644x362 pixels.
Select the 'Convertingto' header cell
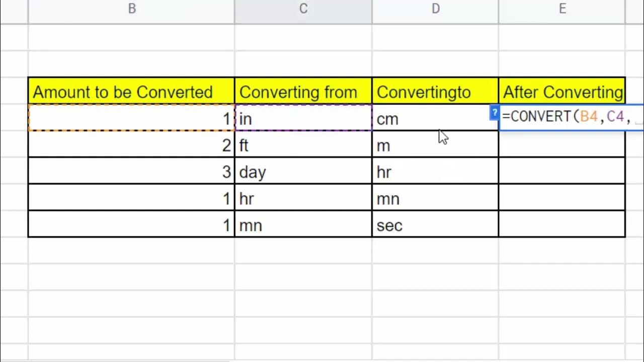coord(435,92)
